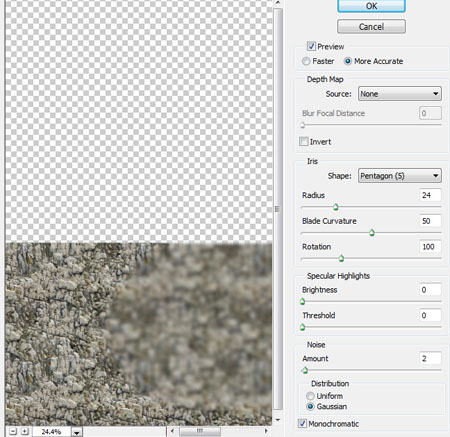Viewport: 450px width, 437px height.
Task: Click the preview scroll down arrow
Action: [278, 420]
